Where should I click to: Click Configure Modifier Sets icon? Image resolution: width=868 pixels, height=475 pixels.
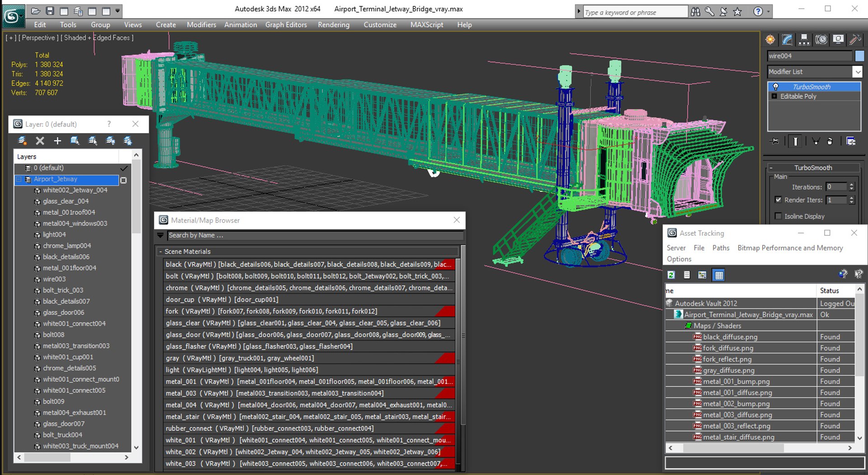pos(851,141)
